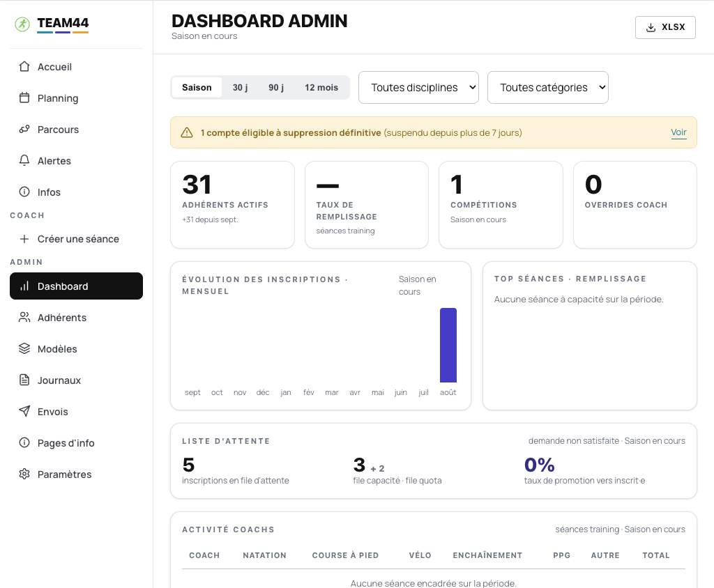This screenshot has height=588, width=714.
Task: Open the Toutes catégories dropdown
Action: [x=548, y=87]
